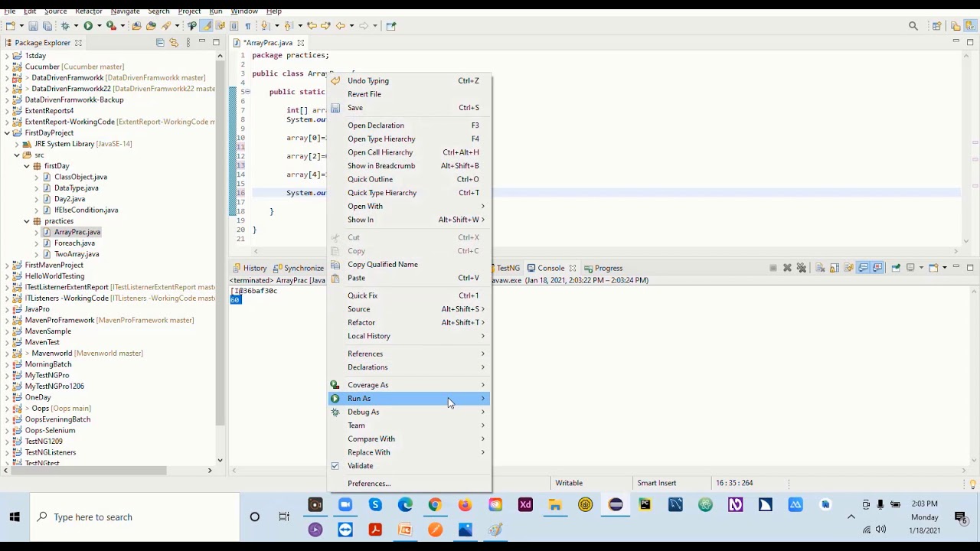Toggle Show Console on Standard Error icon
Image resolution: width=980 pixels, height=551 pixels.
coord(877,268)
